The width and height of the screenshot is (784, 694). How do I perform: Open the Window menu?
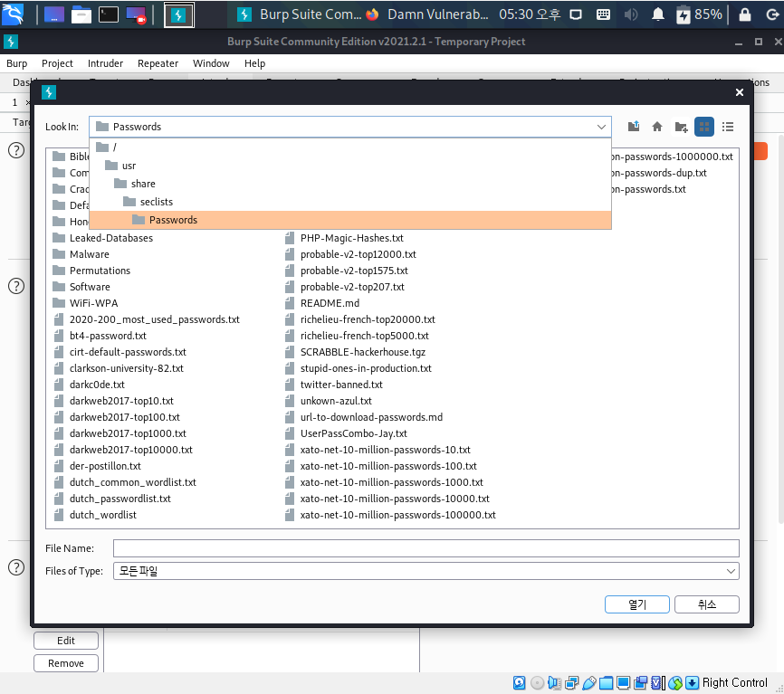tap(211, 63)
